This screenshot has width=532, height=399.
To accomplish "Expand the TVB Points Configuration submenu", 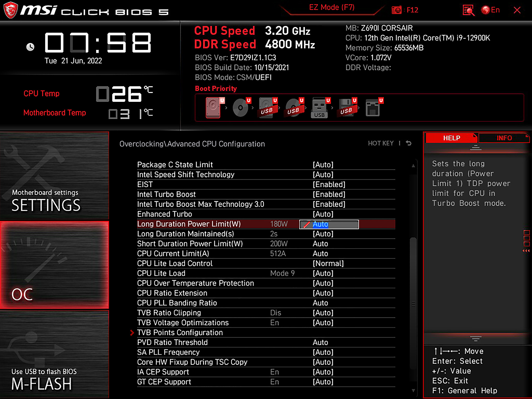I will (x=180, y=332).
